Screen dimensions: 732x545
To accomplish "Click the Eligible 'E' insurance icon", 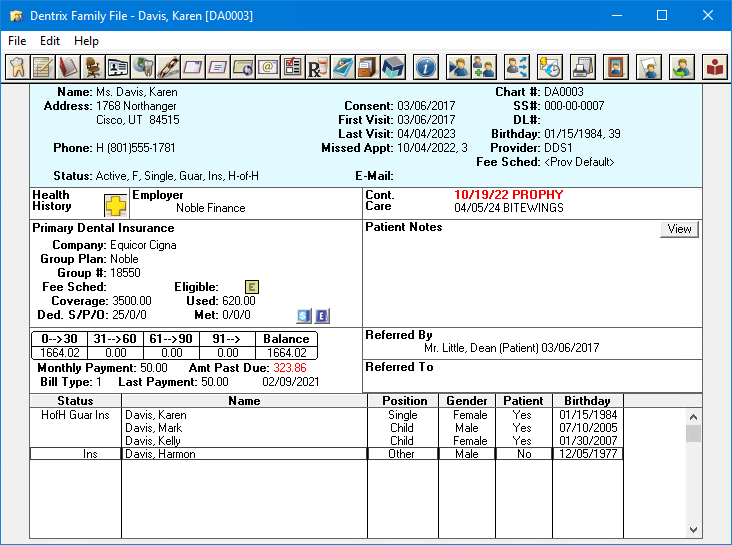I will (x=252, y=287).
